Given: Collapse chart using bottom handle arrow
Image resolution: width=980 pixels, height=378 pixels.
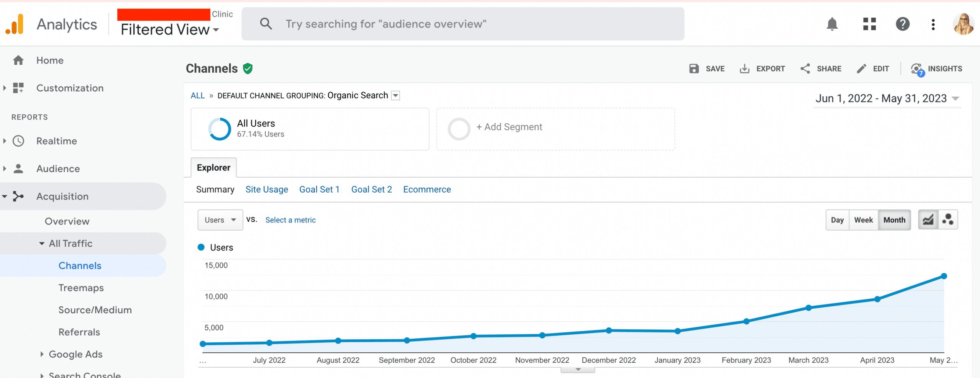Looking at the screenshot, I should click(578, 370).
